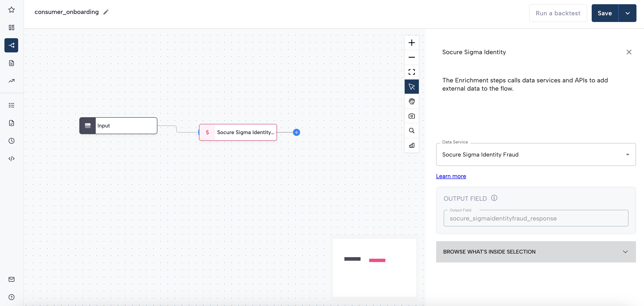Follow the Learn more link
644x306 pixels.
click(x=451, y=176)
